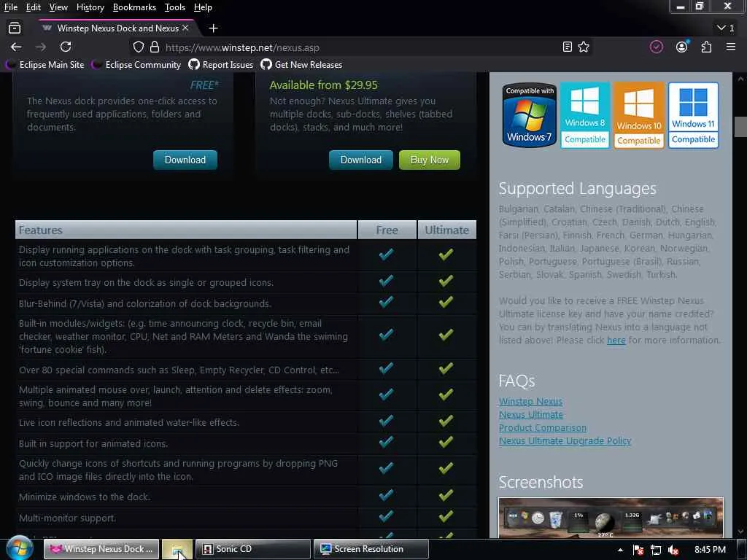Switch to Screen Resolution taskbar window
747x560 pixels.
371,549
